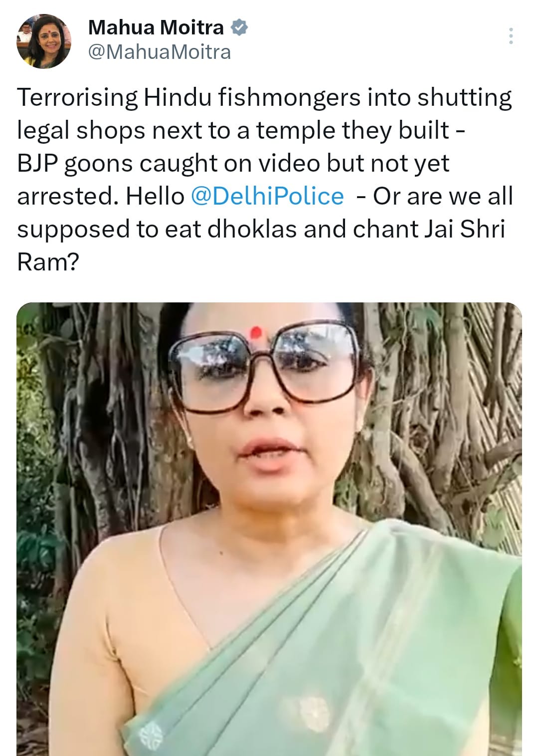Click the blue verified badge icon
The width and height of the screenshot is (538, 756).
239,27
